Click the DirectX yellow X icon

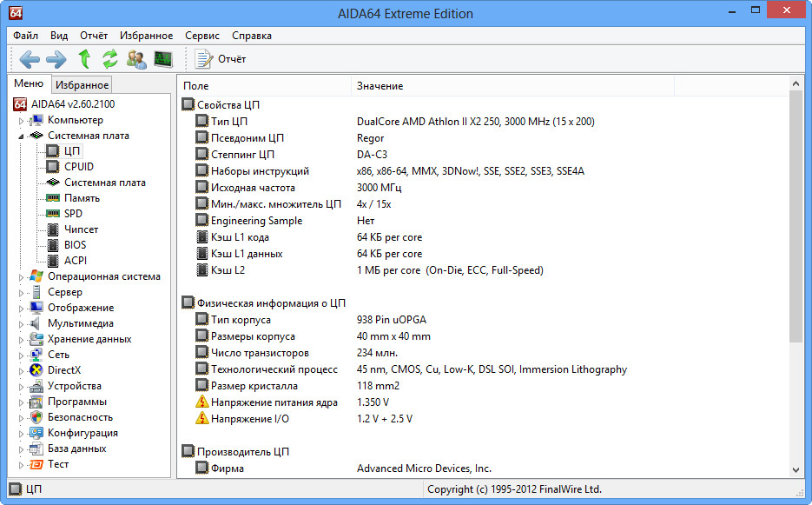[36, 370]
